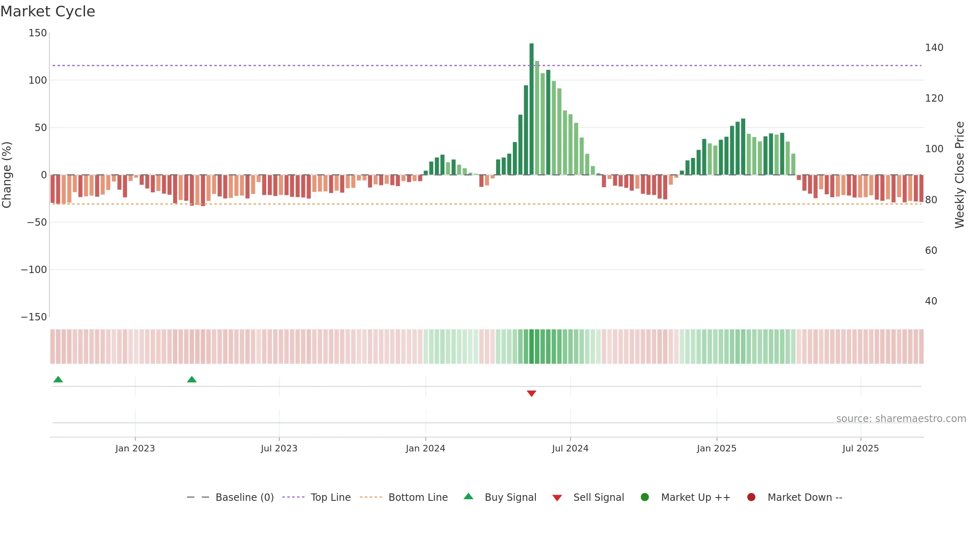Toggle the Bottom Line legend entry
Viewport: 980px width, 551px height.
404,497
